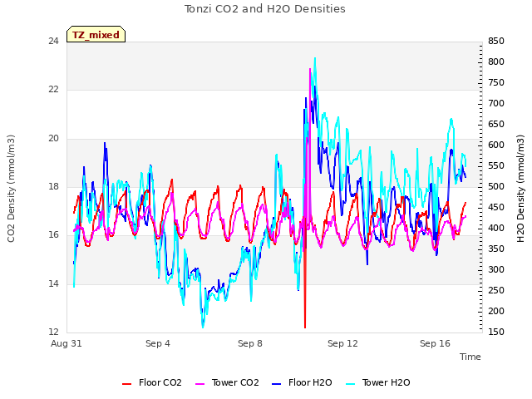Click the Floor CO2 legend entry

151,382
